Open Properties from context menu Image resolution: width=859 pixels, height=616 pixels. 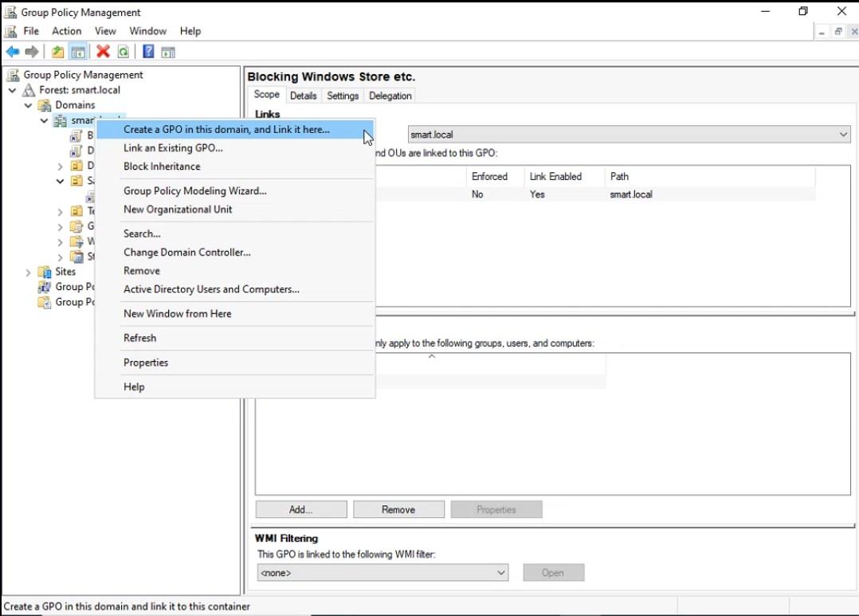tap(235, 363)
